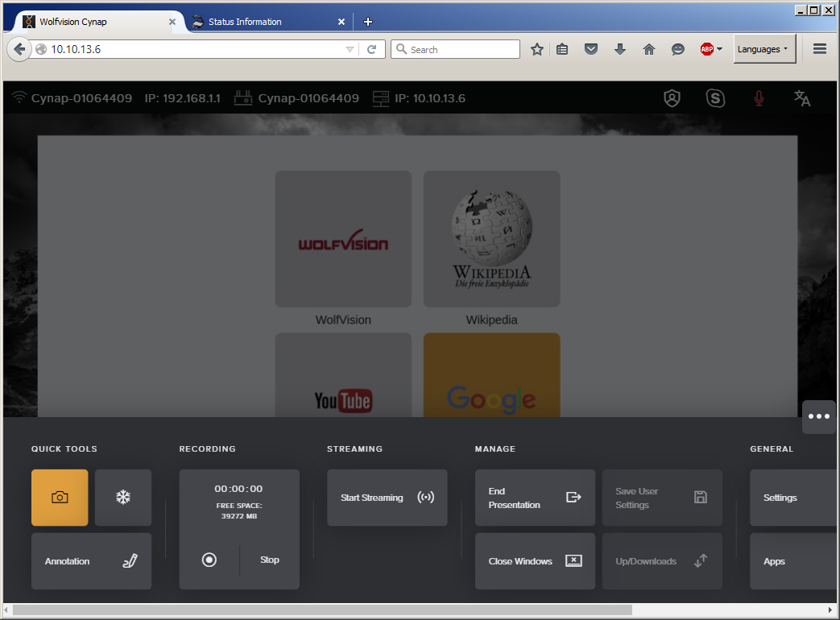840x620 pixels.
Task: Open the downloads arrow icon
Action: coord(620,49)
